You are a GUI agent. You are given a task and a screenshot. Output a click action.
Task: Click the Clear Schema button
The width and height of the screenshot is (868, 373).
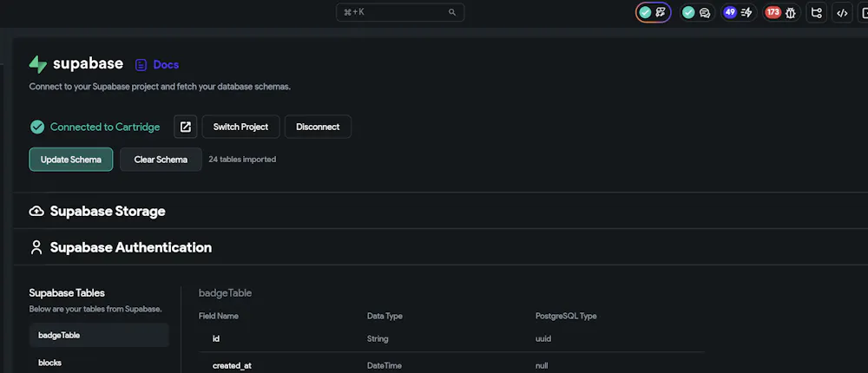(x=161, y=160)
